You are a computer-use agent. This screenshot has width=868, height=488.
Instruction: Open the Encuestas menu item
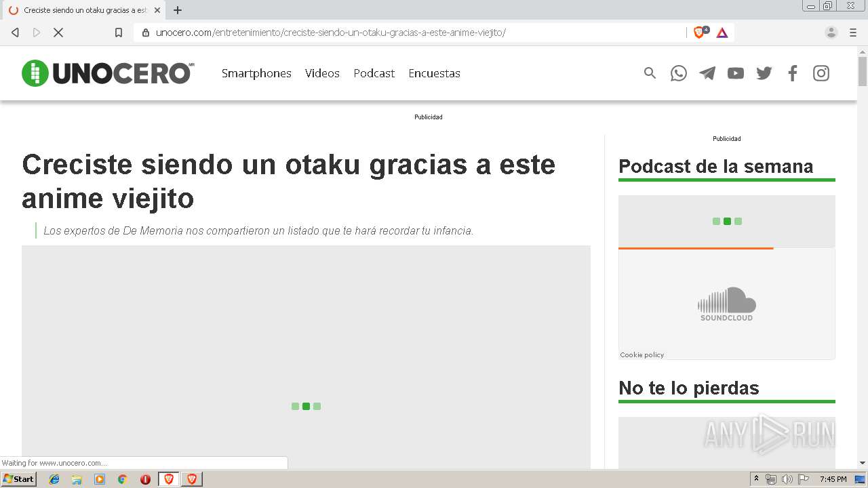click(x=434, y=73)
